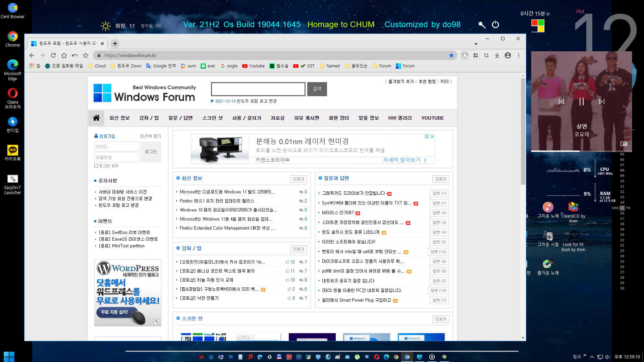Launch Microsoft Edge desktop icon
This screenshot has height=362, width=644.
click(12, 70)
